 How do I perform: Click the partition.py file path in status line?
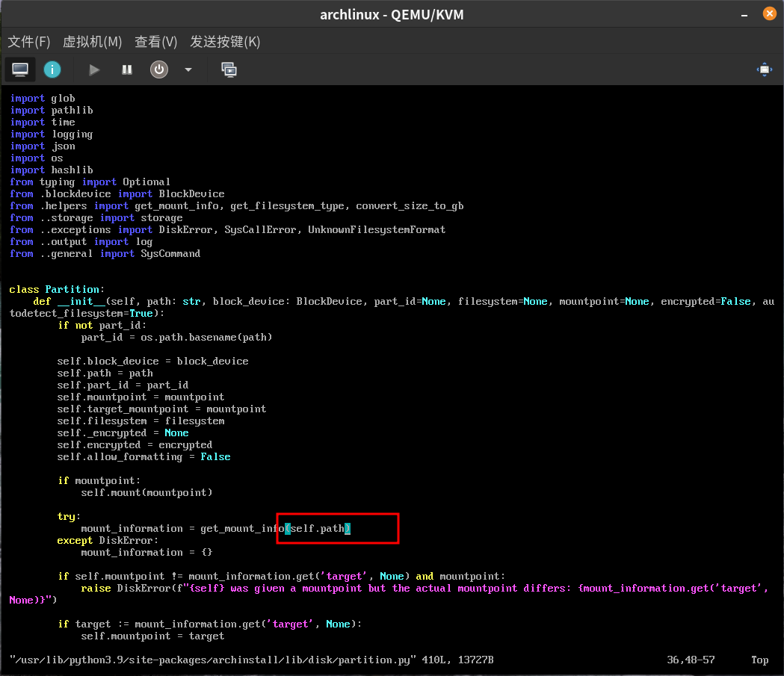point(212,660)
